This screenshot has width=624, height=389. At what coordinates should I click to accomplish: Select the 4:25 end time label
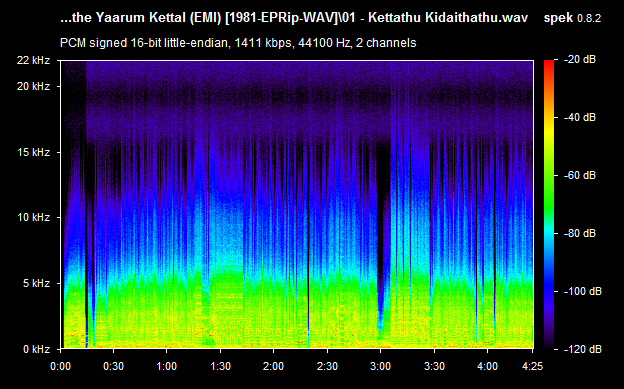(532, 366)
